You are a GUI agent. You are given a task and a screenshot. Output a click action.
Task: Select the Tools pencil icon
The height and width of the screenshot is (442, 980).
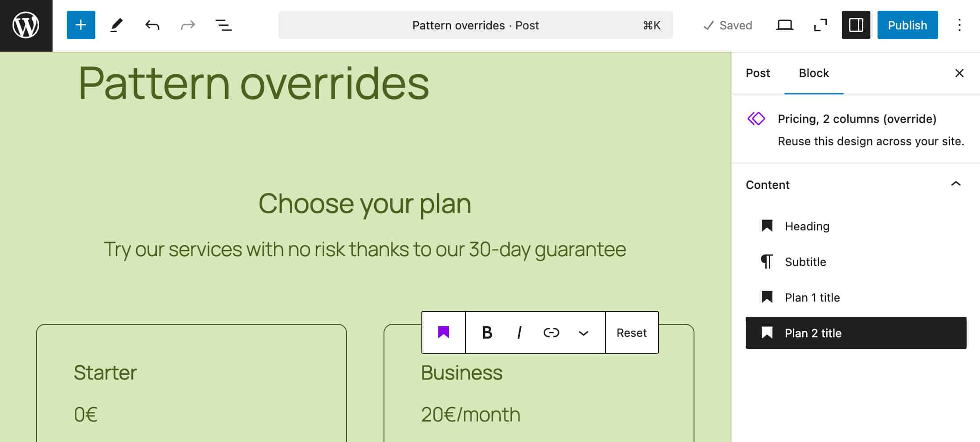(116, 25)
